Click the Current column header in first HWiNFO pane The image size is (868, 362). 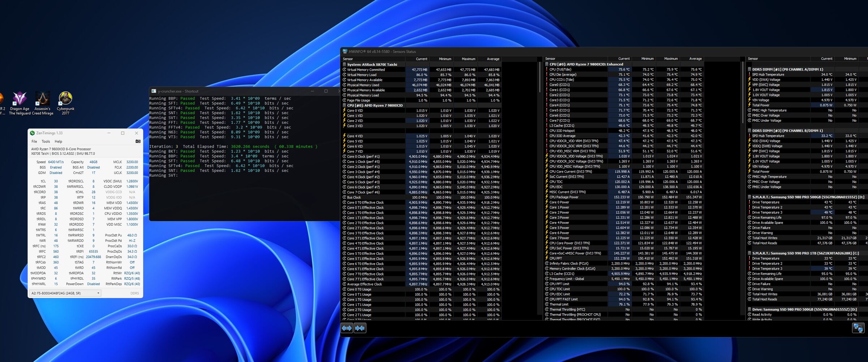417,59
